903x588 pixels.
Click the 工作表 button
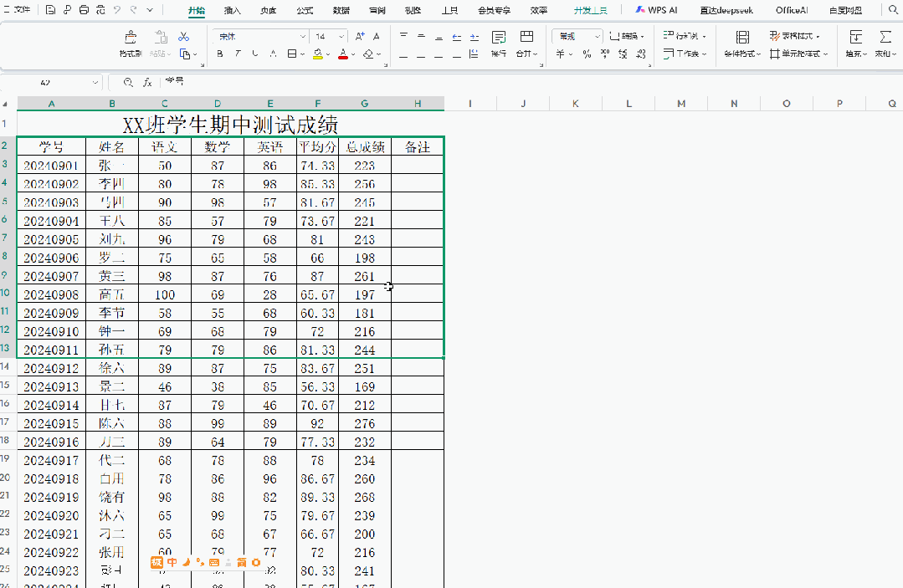tap(685, 54)
